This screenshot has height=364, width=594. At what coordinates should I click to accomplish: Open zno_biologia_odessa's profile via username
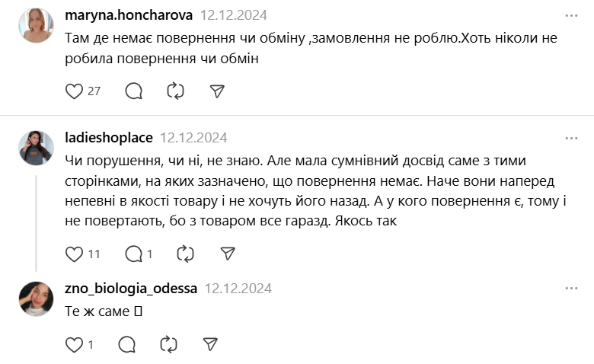click(131, 289)
